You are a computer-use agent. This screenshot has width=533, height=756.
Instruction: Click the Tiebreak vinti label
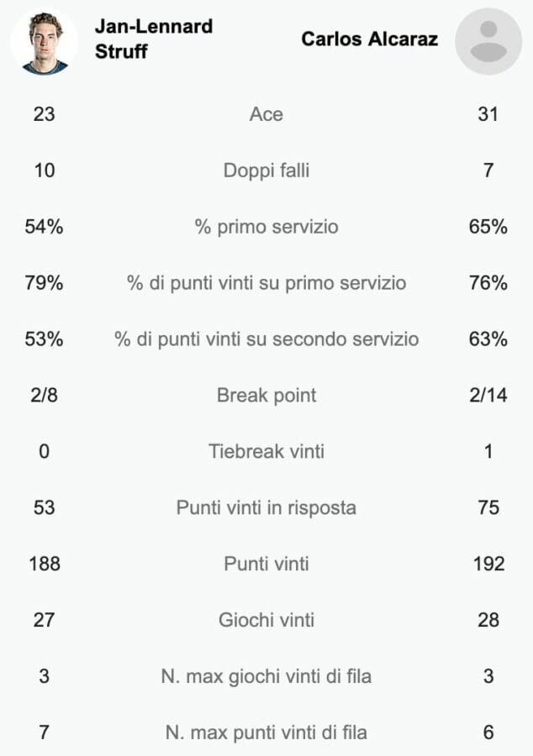point(266,451)
